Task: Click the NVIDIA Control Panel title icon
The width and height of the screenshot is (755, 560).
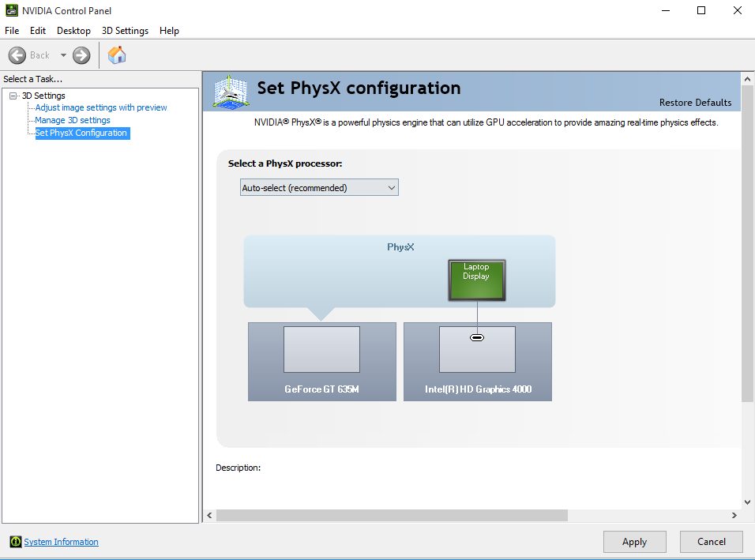Action: 12,10
